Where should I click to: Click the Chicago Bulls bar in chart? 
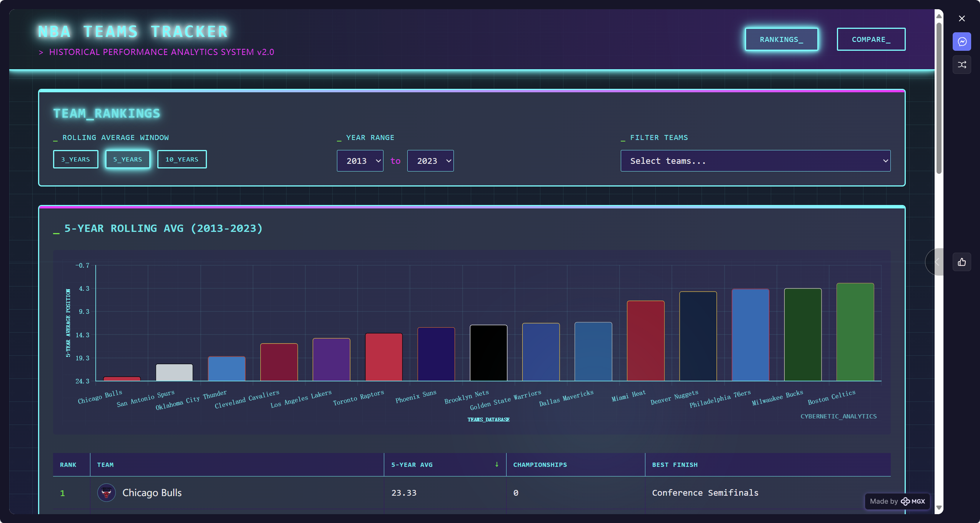tap(122, 379)
